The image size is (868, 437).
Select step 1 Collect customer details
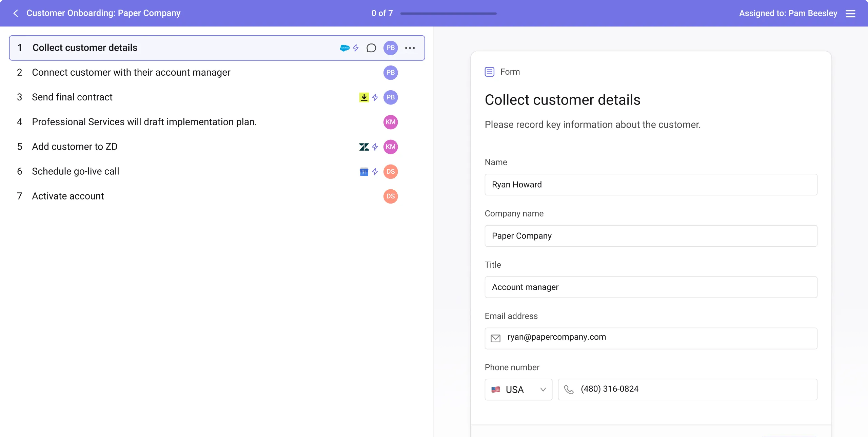click(217, 48)
